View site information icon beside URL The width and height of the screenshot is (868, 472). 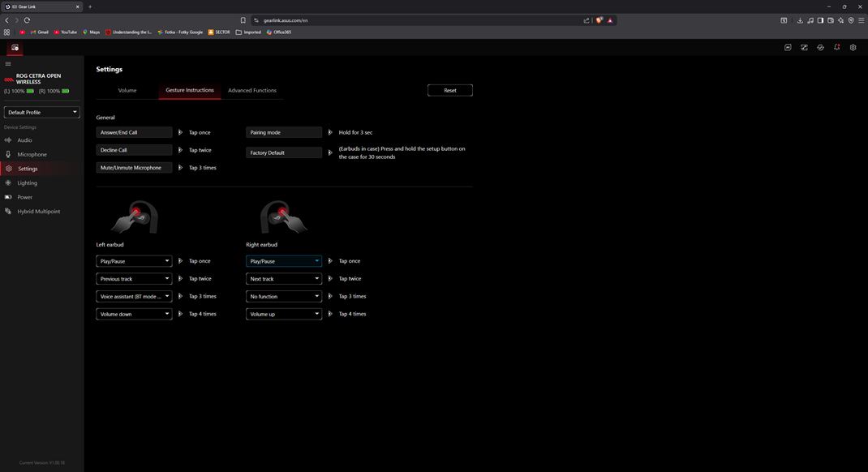point(256,20)
